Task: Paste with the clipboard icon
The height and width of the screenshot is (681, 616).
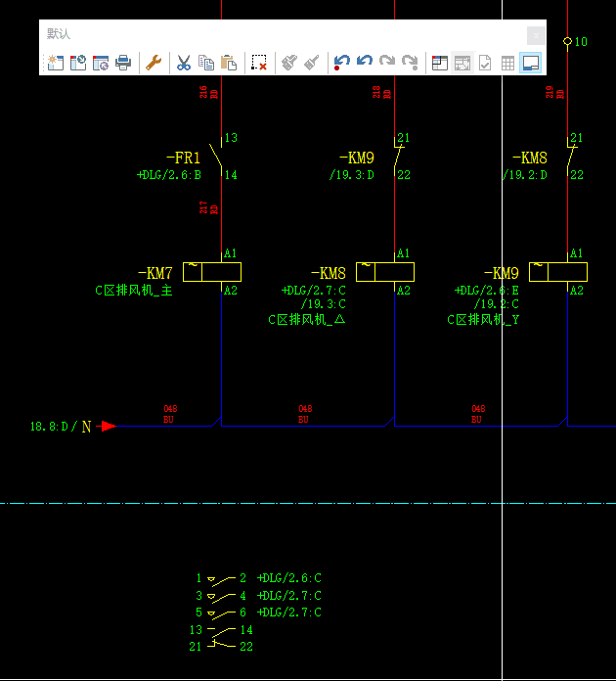Action: [229, 64]
